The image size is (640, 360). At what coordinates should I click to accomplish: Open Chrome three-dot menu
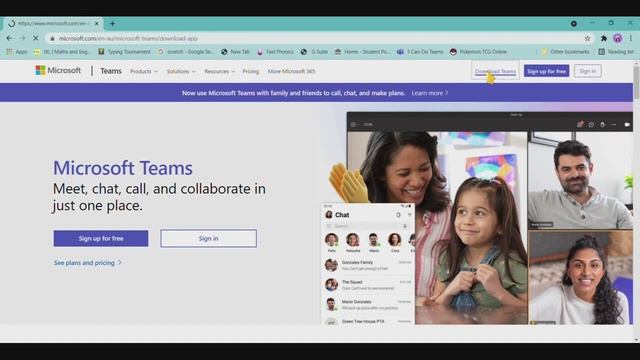coord(631,38)
